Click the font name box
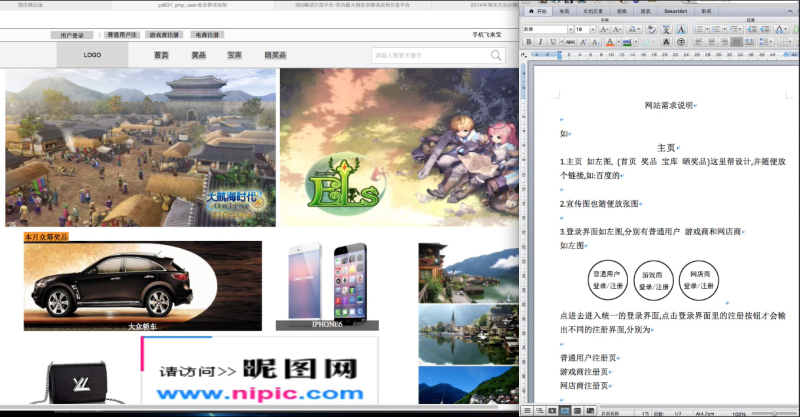Screen dimensions: 800x417 (x=545, y=29)
